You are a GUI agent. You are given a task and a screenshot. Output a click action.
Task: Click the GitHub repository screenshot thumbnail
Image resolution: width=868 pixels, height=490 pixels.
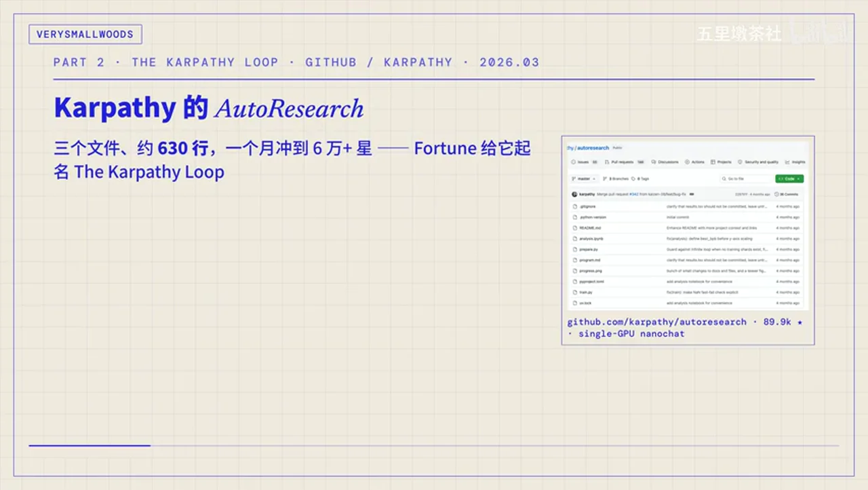pyautogui.click(x=688, y=225)
